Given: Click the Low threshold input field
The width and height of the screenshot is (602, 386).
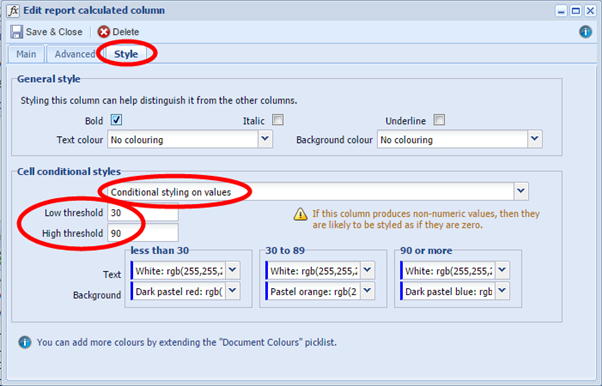Looking at the screenshot, I should (x=143, y=212).
